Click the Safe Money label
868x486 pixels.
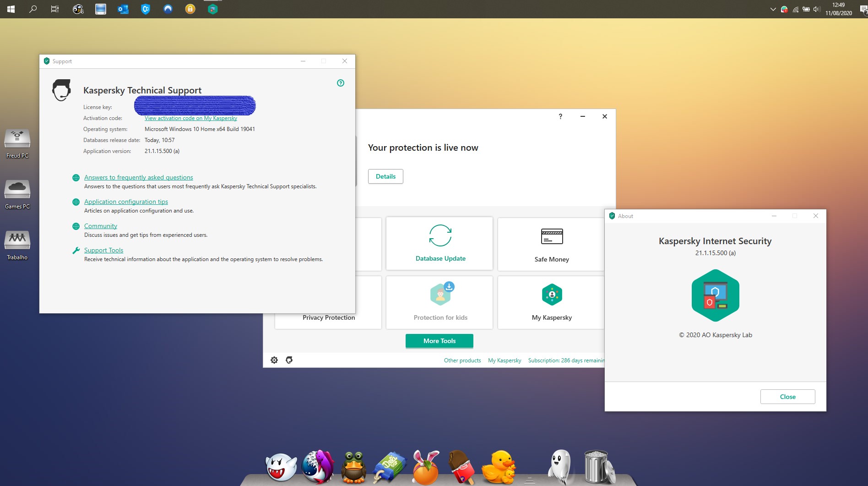coord(552,259)
